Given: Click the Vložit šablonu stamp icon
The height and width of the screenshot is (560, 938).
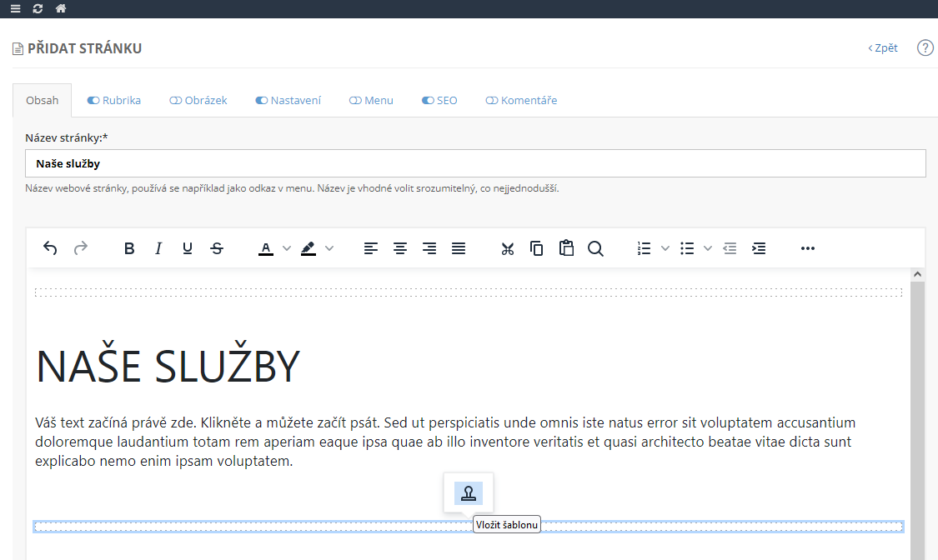Looking at the screenshot, I should click(469, 493).
